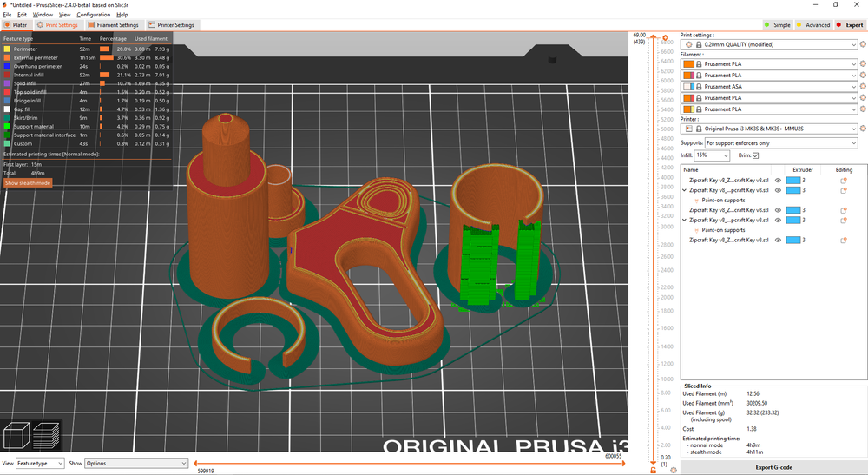This screenshot has height=475, width=868.
Task: Click the solid orange swatch of first Prusament PLA
Action: [x=688, y=64]
